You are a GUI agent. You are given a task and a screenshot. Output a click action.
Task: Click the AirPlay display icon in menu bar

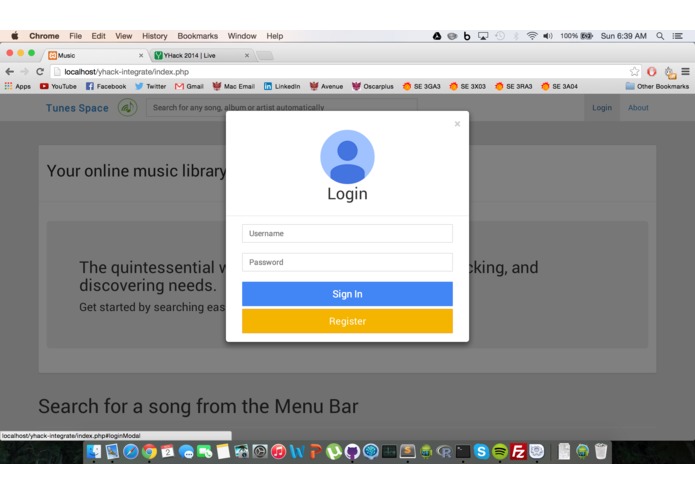click(x=483, y=36)
